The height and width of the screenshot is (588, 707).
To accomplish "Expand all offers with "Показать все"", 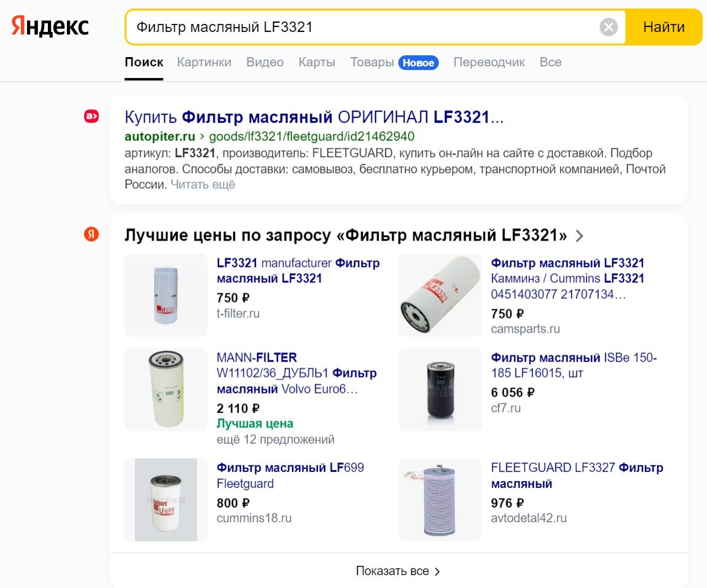I will click(398, 571).
